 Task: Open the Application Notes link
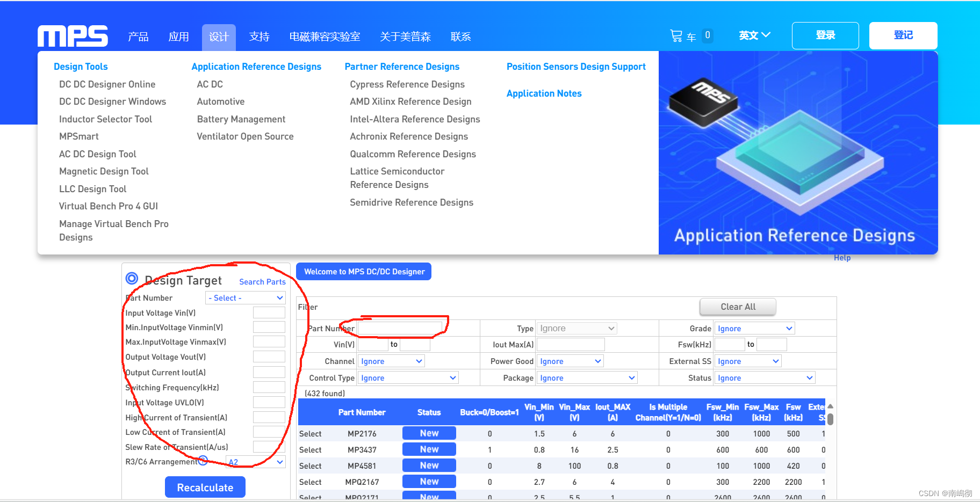point(544,93)
